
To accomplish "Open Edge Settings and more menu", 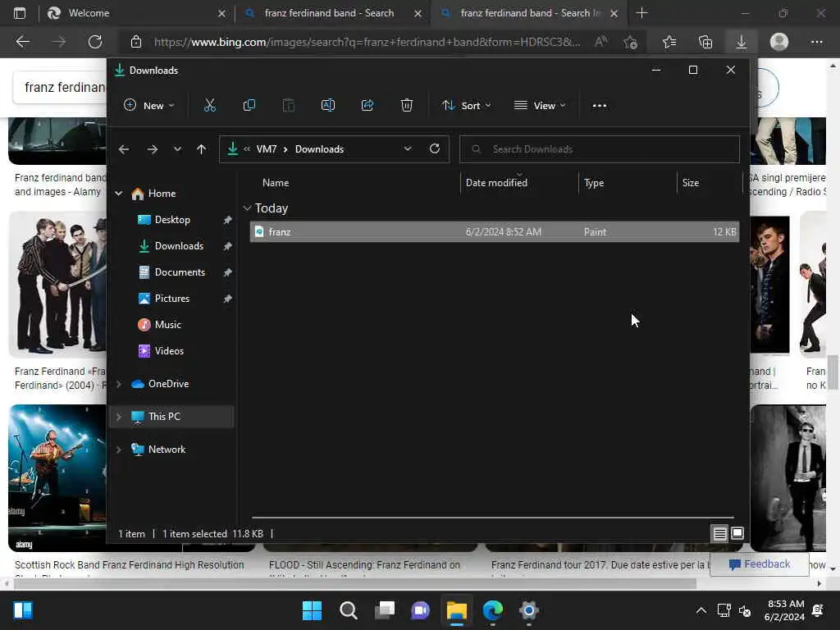I will [816, 42].
